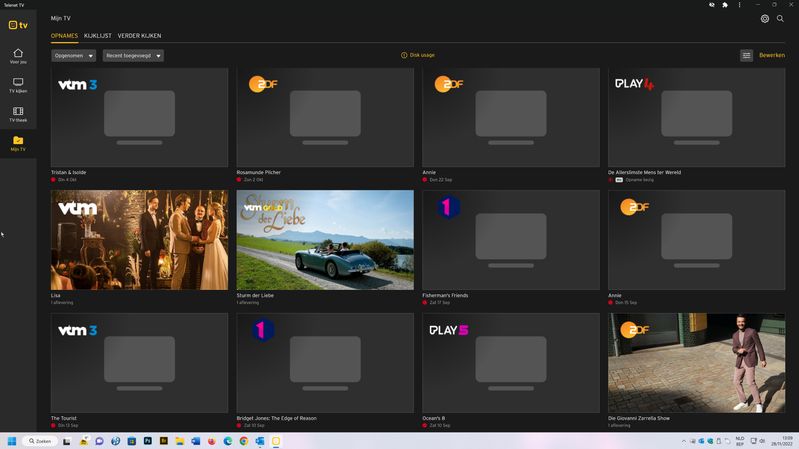Viewport: 799px width, 449px height.
Task: Switch to the VERDER KIJKEN tab
Action: [139, 36]
